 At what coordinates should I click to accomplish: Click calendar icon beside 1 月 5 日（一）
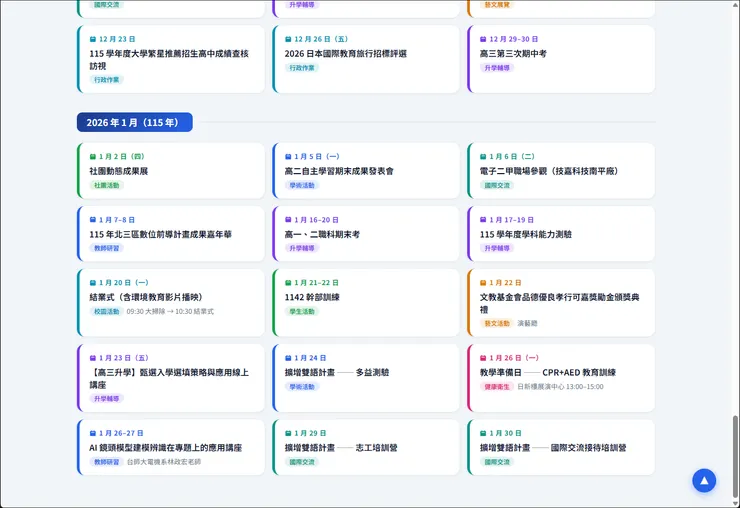[288, 157]
